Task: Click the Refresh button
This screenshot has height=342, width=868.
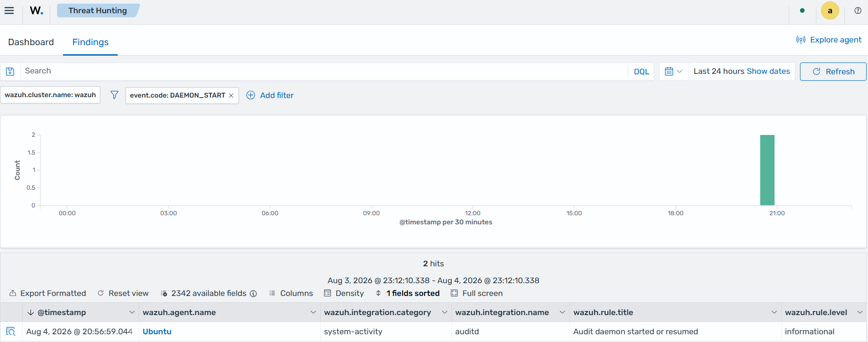Action: coord(833,72)
